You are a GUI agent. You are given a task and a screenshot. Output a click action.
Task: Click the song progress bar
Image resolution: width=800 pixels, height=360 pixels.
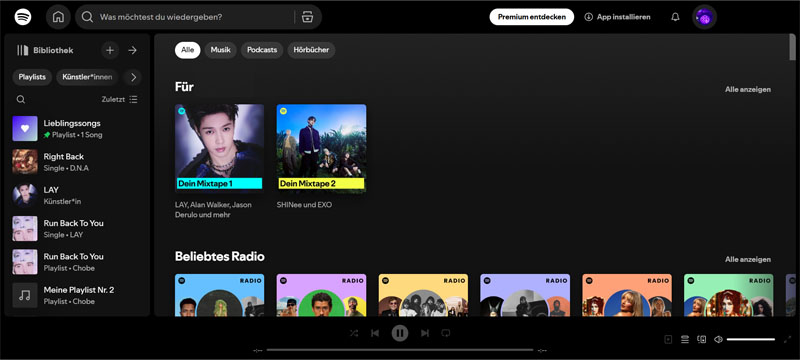pyautogui.click(x=400, y=350)
